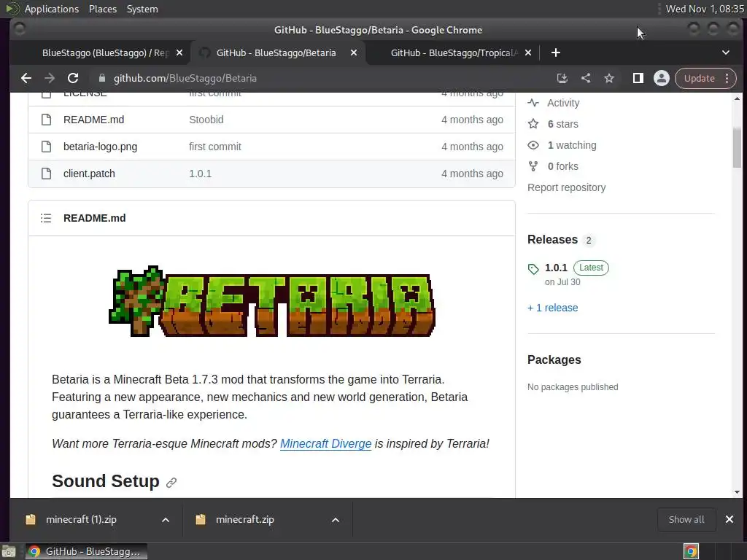Share this page via share icon
The height and width of the screenshot is (560, 747).
[586, 78]
